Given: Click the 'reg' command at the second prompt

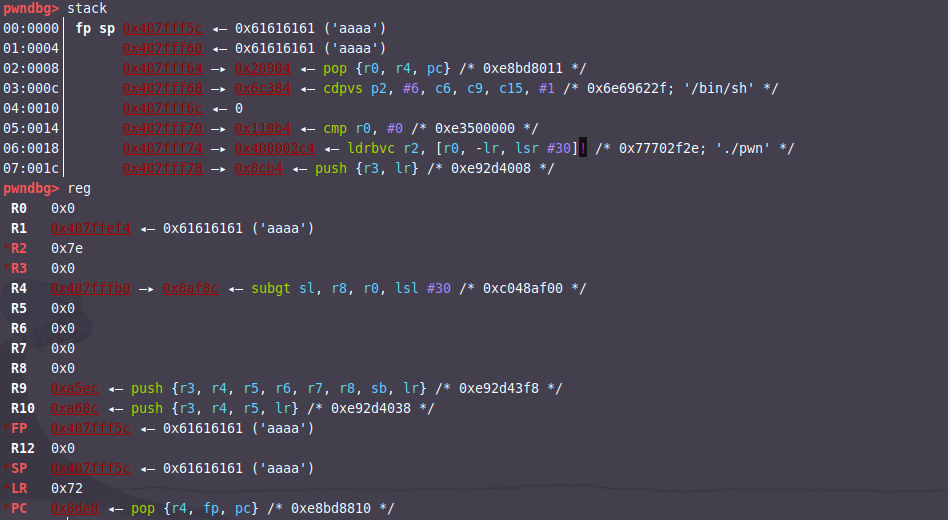Looking at the screenshot, I should [x=79, y=189].
